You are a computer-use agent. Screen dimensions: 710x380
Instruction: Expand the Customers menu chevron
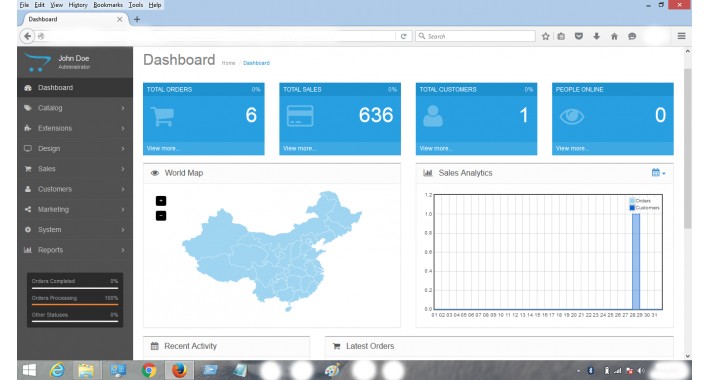pos(123,189)
